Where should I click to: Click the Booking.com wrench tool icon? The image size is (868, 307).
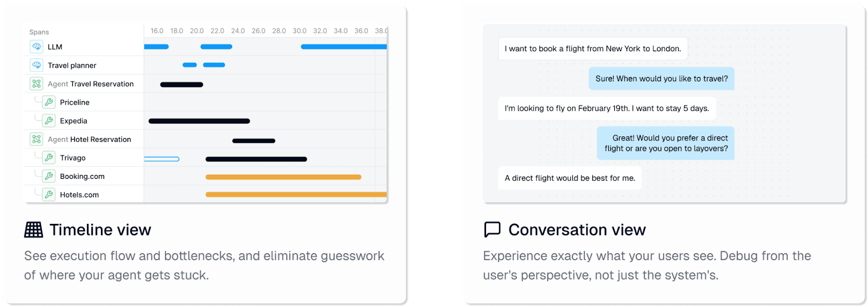[x=49, y=176]
